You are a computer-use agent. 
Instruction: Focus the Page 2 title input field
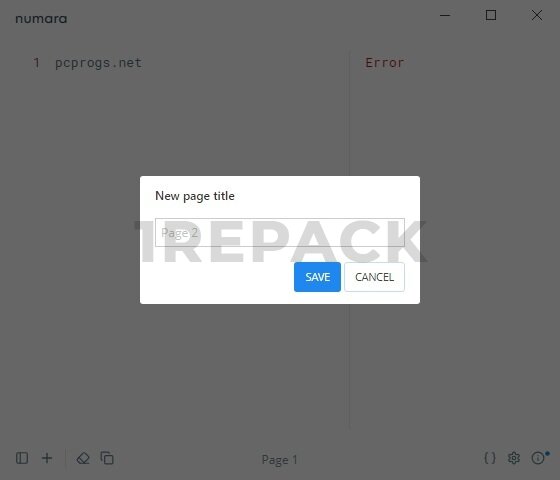[280, 232]
